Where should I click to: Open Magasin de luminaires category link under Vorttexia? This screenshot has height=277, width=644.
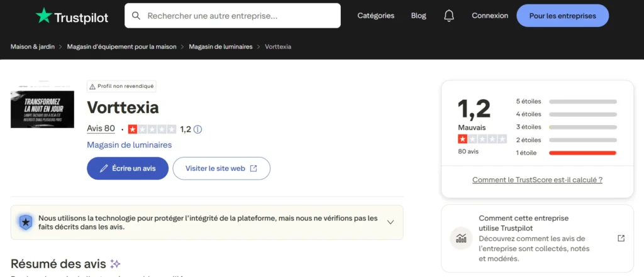(130, 145)
